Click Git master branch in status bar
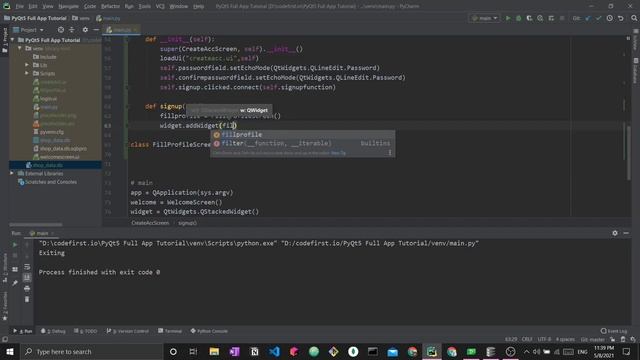Screen dimensions: 640x360 pyautogui.click(x=593, y=340)
